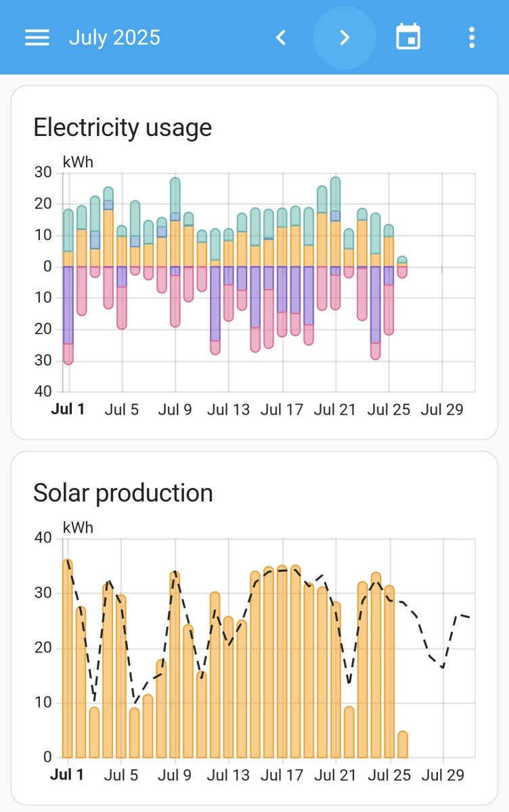Image resolution: width=509 pixels, height=812 pixels.
Task: Click Jul 1 purple electricity usage segment
Action: pos(68,304)
